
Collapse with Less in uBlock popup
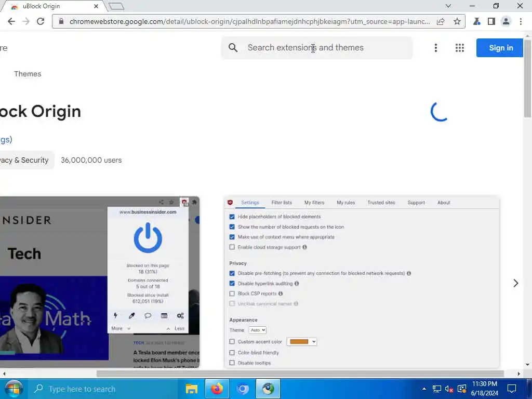tap(176, 328)
